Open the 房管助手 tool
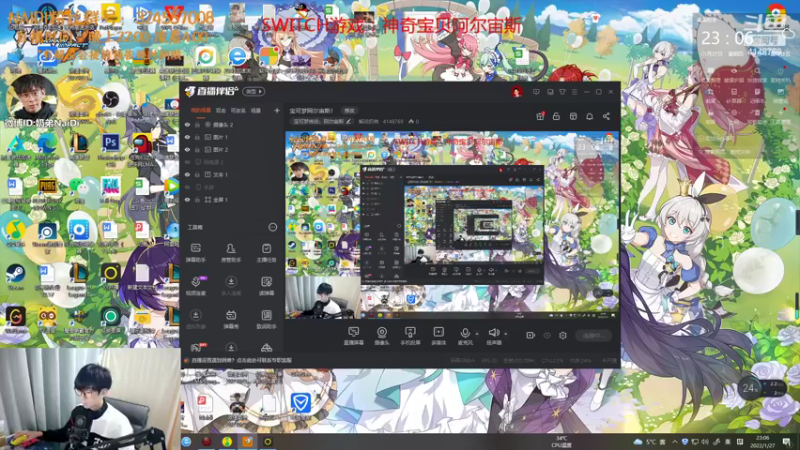Viewport: 800px width, 450px height. (x=231, y=252)
